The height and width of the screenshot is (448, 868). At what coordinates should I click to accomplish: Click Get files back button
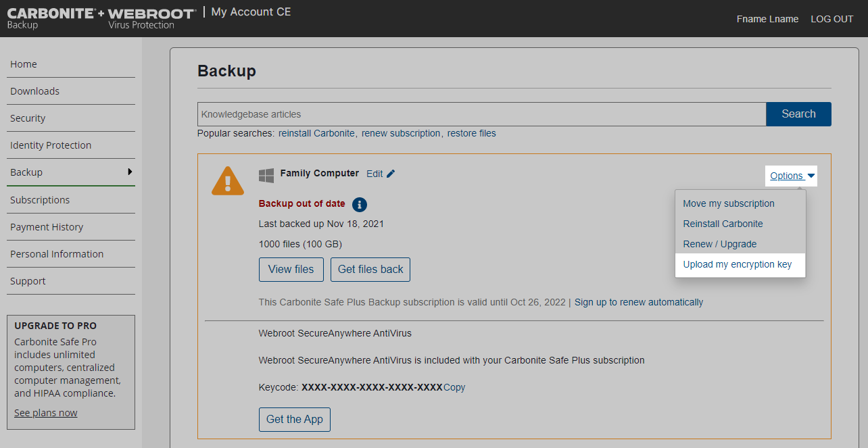tap(370, 269)
